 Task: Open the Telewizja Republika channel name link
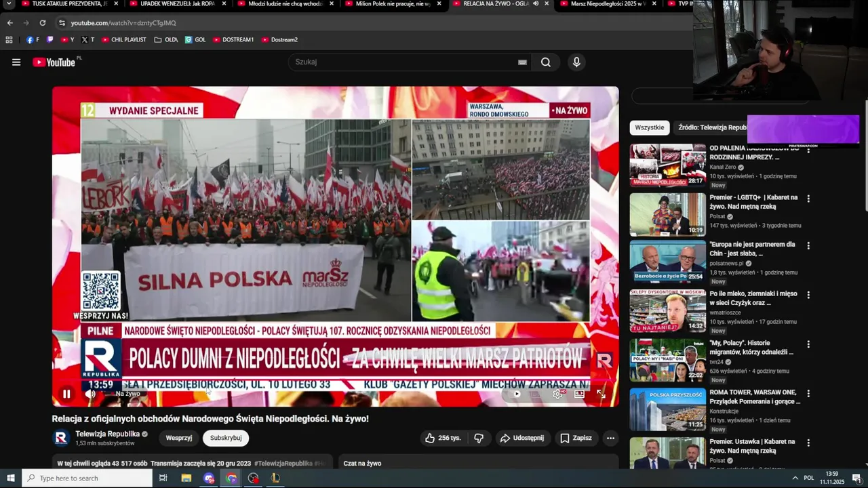click(x=108, y=434)
